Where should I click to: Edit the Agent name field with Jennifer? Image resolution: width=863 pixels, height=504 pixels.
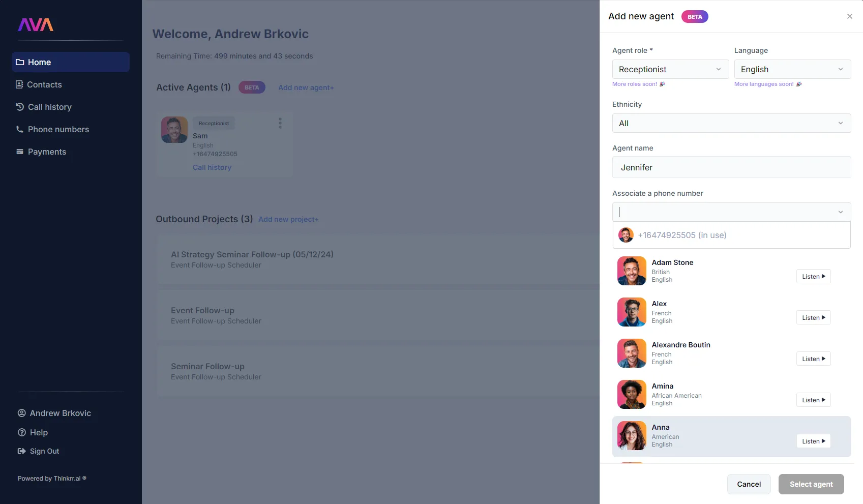(x=731, y=167)
